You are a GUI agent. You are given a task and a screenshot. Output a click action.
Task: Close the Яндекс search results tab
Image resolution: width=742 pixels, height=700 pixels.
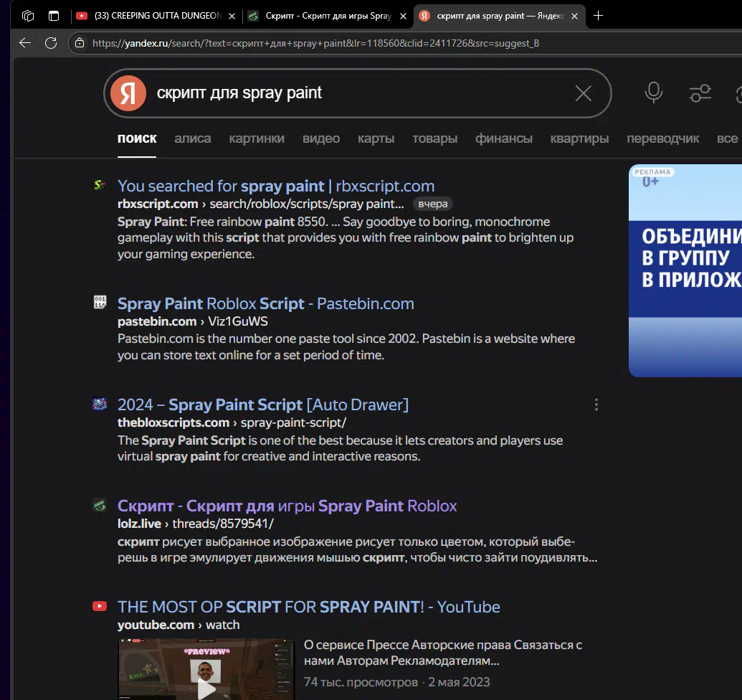pyautogui.click(x=574, y=16)
